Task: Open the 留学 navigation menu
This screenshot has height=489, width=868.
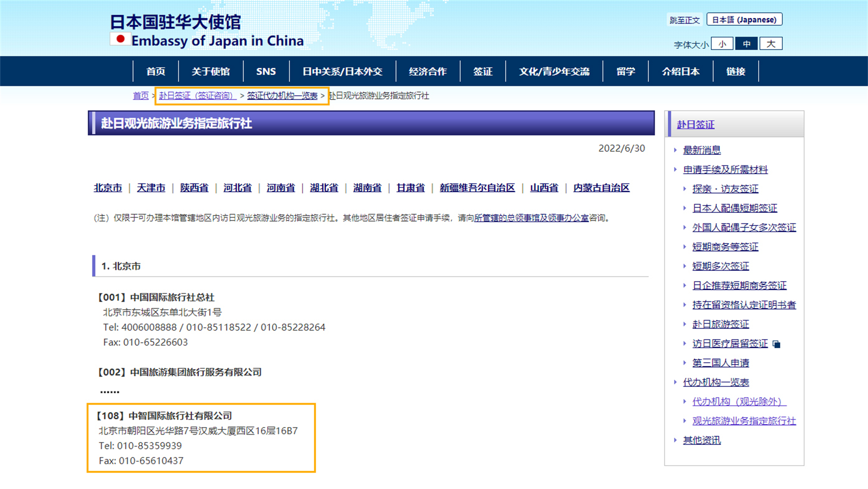Action: [x=625, y=71]
